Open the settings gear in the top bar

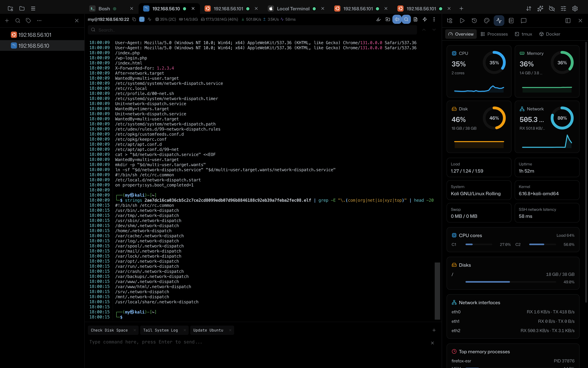575,9
